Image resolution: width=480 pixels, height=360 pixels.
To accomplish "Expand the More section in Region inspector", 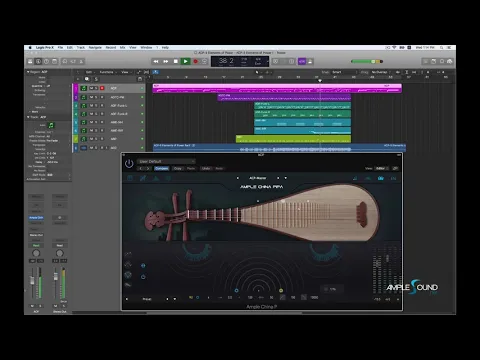I will 34,112.
